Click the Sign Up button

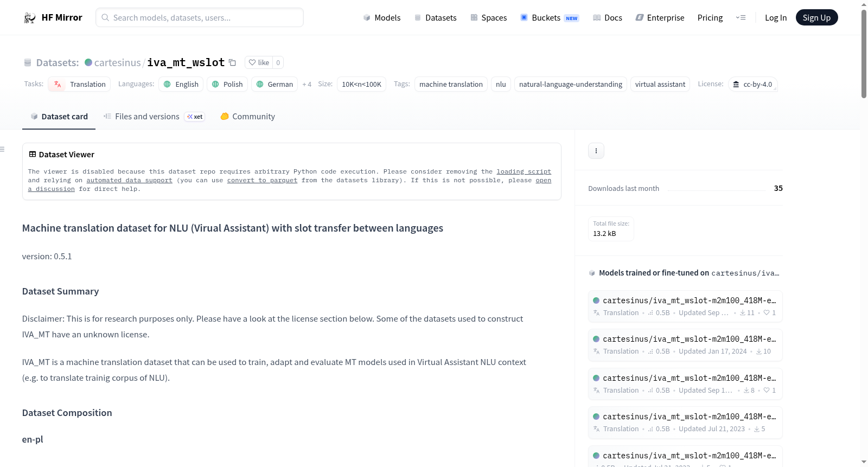(816, 18)
